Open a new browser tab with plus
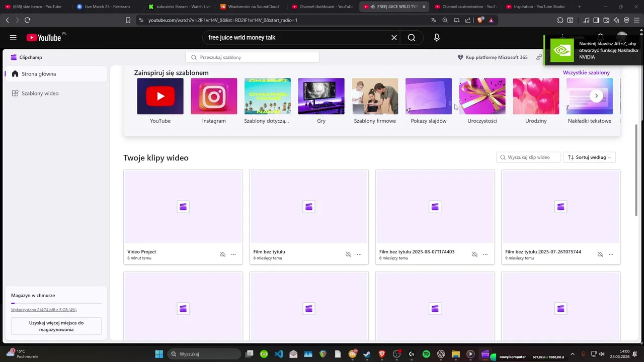The image size is (644, 362). [x=579, y=7]
